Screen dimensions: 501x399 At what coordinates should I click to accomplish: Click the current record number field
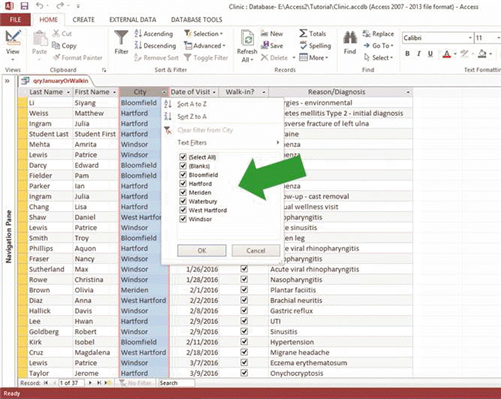click(71, 383)
